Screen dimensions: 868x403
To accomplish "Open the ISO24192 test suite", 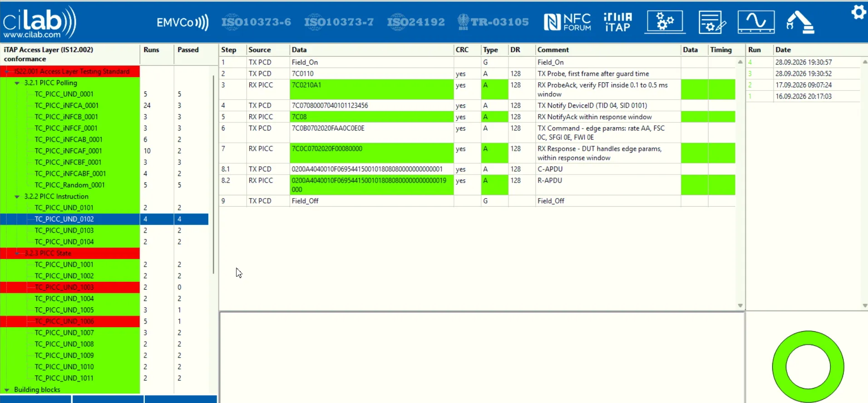I will point(416,22).
